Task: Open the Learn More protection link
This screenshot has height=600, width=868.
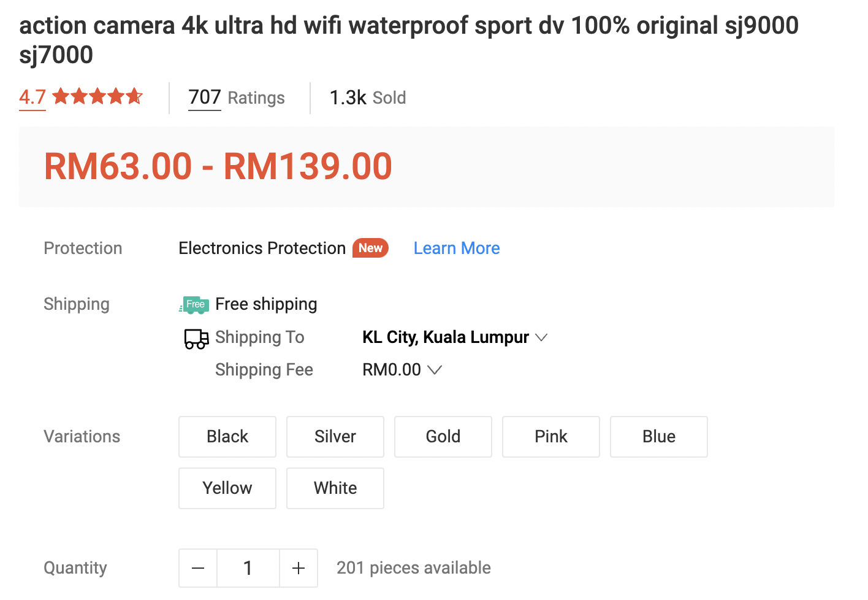Action: [x=457, y=248]
